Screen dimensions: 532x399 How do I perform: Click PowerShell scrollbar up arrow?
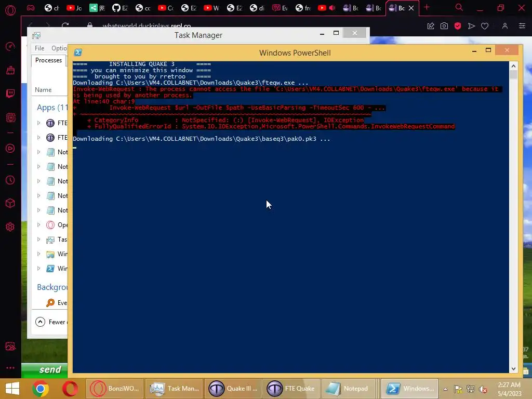[513, 66]
